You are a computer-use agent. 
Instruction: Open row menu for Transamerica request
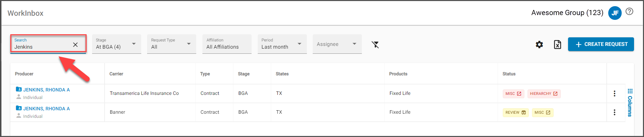pyautogui.click(x=614, y=94)
